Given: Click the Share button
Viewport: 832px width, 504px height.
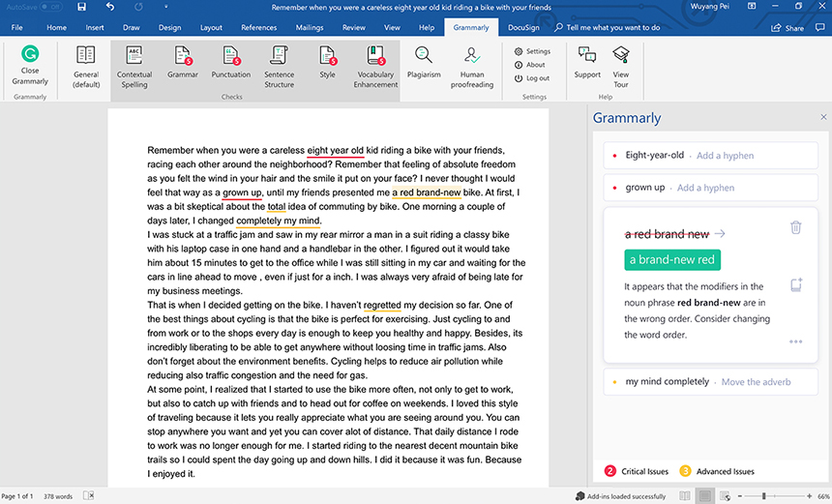Looking at the screenshot, I should (x=787, y=28).
